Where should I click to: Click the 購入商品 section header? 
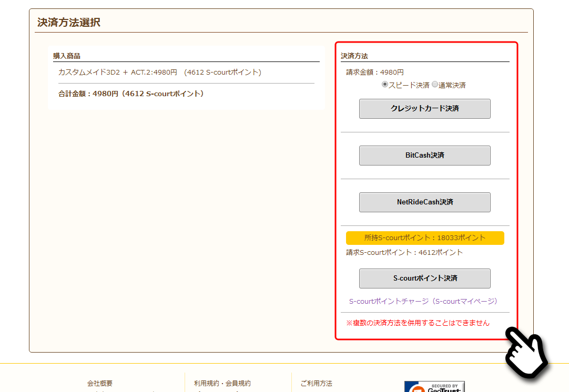click(67, 56)
